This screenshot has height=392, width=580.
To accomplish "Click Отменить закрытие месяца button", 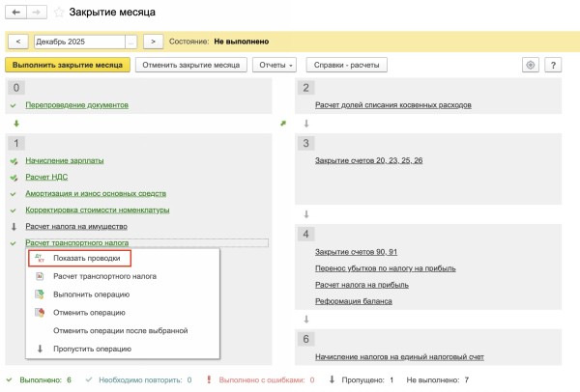I will point(190,65).
